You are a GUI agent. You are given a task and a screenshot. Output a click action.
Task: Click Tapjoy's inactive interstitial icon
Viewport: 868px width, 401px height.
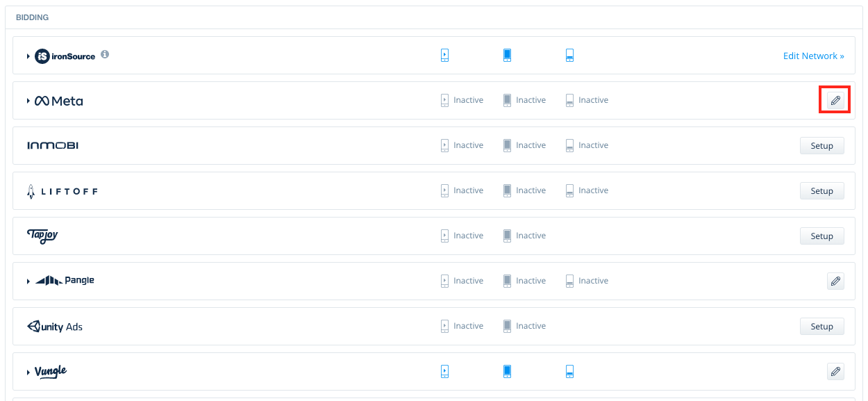pos(507,235)
